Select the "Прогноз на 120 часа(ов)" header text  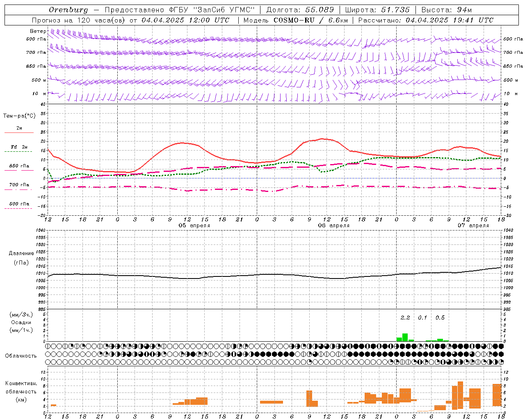click(79, 20)
